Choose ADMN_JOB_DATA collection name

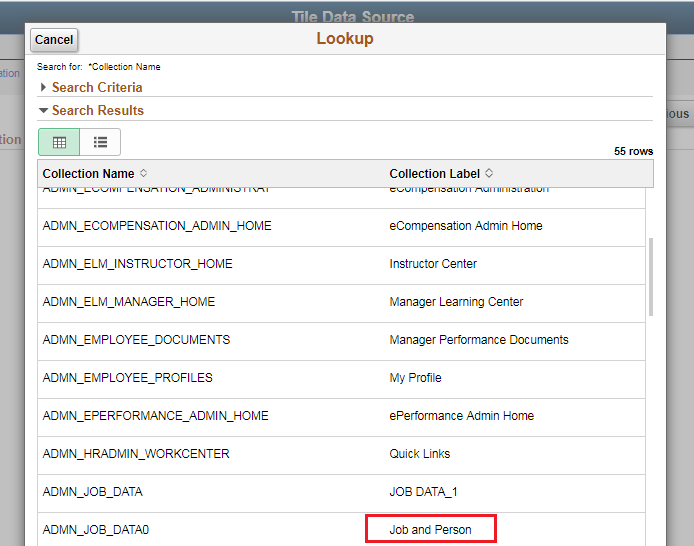point(92,492)
